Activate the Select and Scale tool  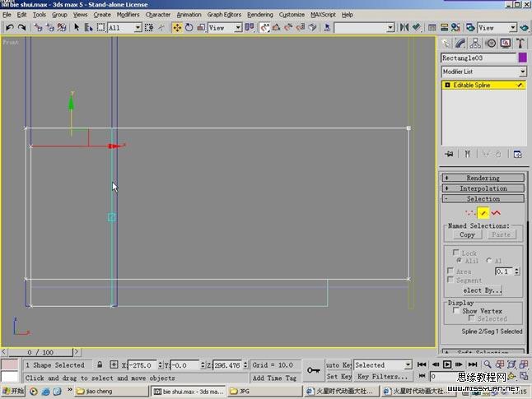pyautogui.click(x=201, y=27)
